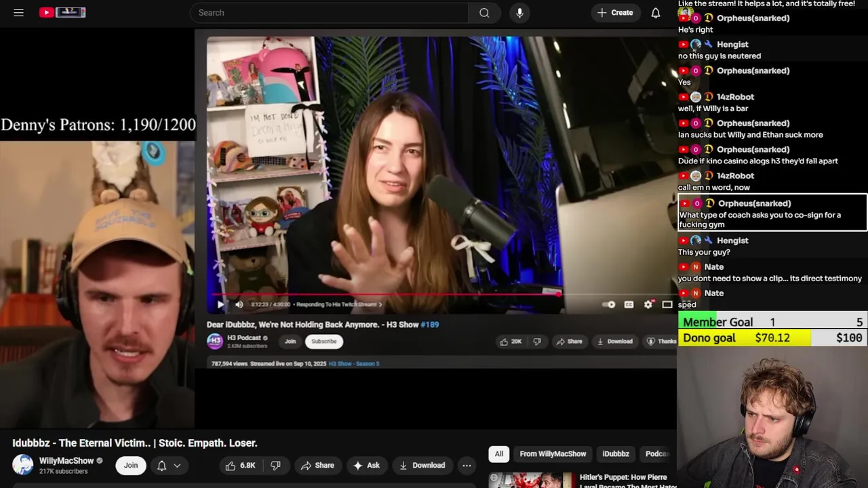Open the WillyMacShow channel name
This screenshot has height=488, width=868.
[66, 461]
